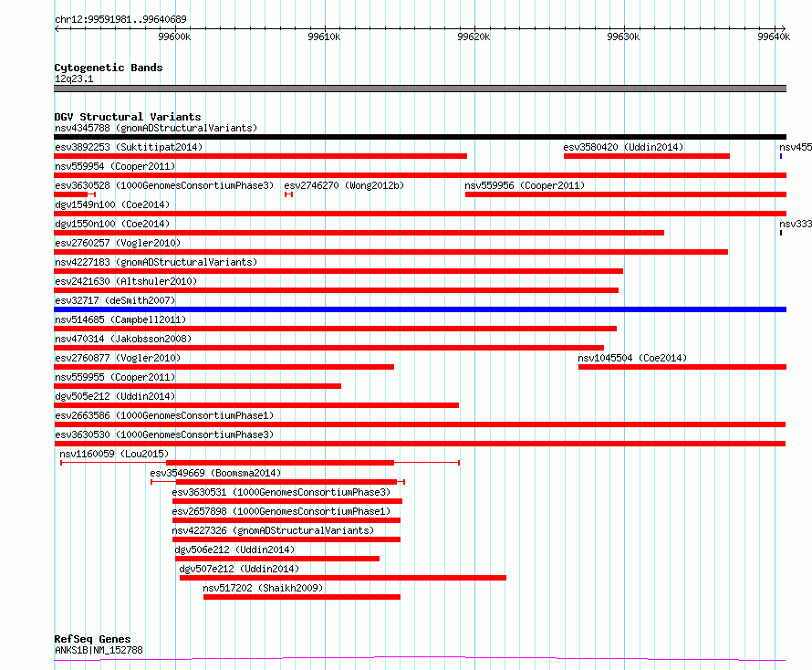Click the esv32717 (deSmith2007) label
Screen dimensions: 812x670
click(x=115, y=300)
